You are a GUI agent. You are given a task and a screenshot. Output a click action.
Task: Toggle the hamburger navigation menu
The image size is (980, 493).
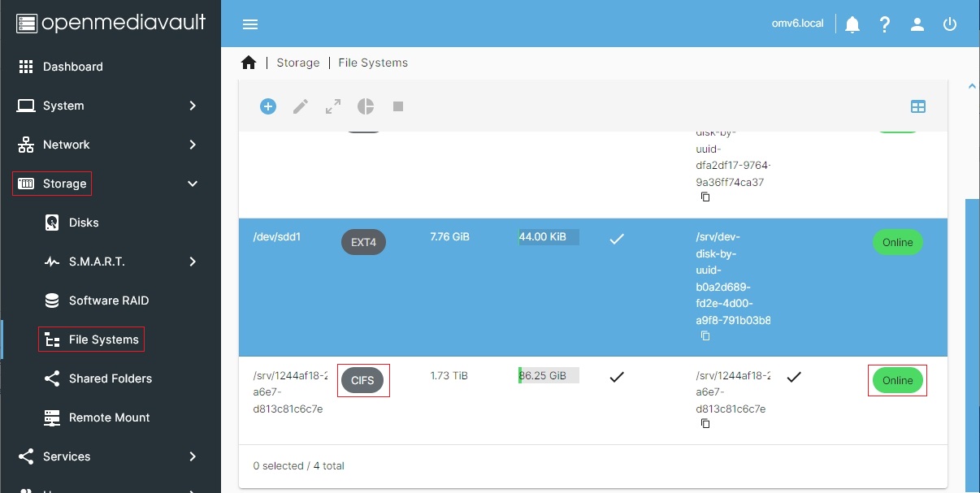point(250,24)
